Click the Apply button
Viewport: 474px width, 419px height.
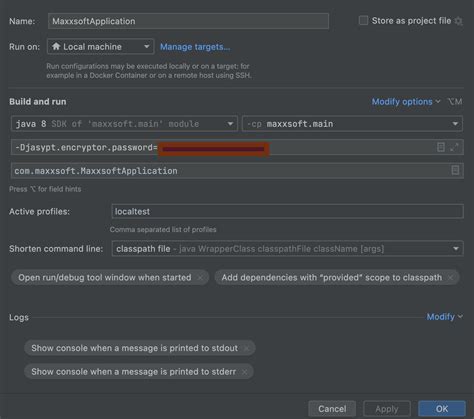(387, 409)
